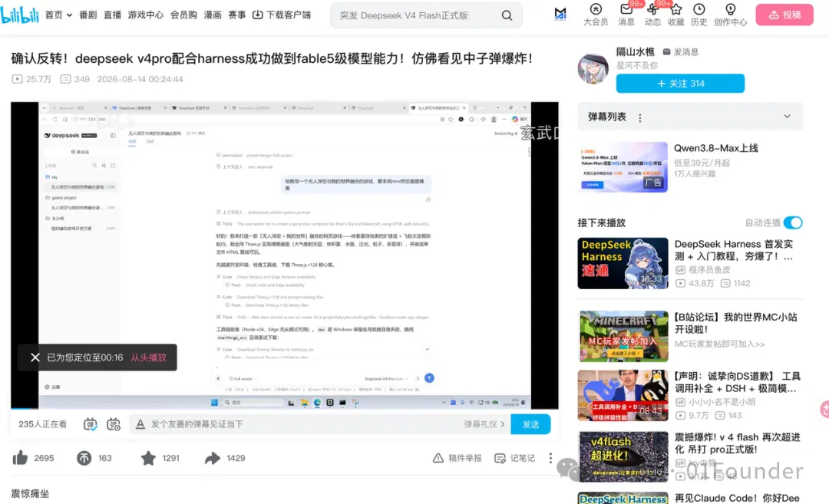Open the 漫画 navigation item
The image size is (829, 504).
tap(213, 15)
